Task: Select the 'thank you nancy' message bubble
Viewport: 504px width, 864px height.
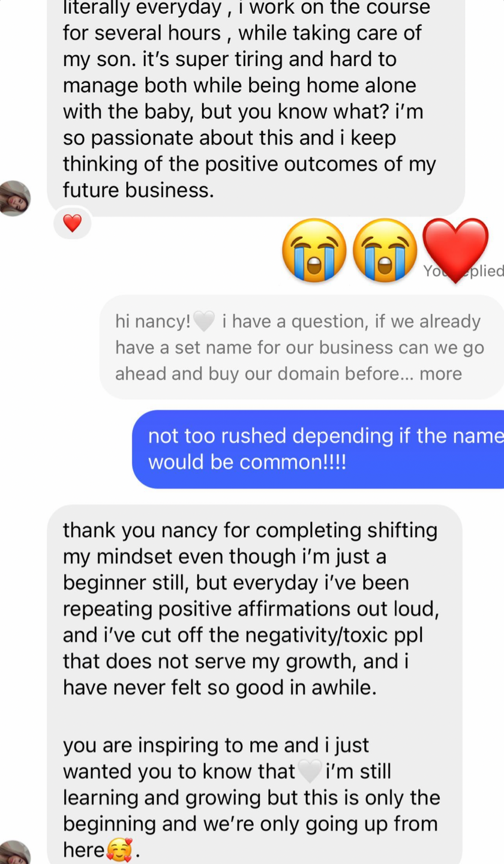Action: pos(254,684)
